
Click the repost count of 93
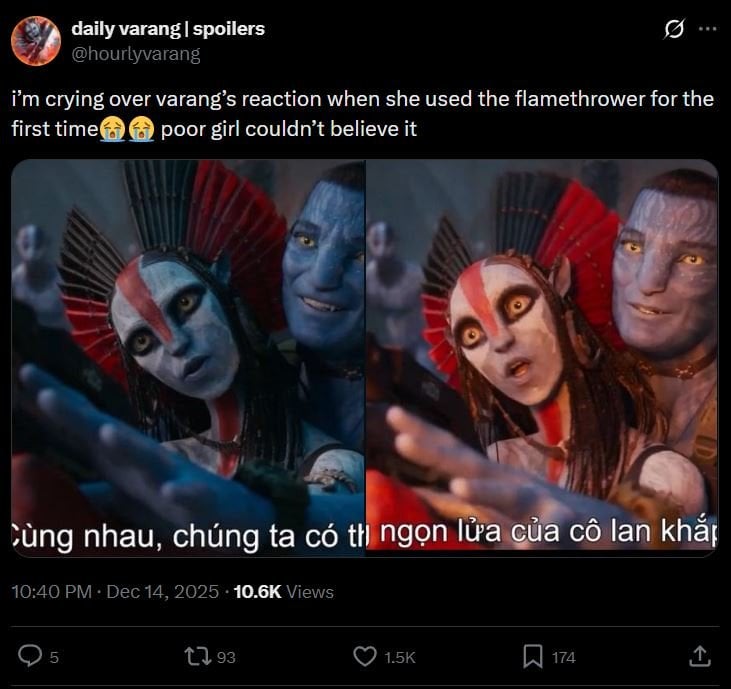coord(226,657)
